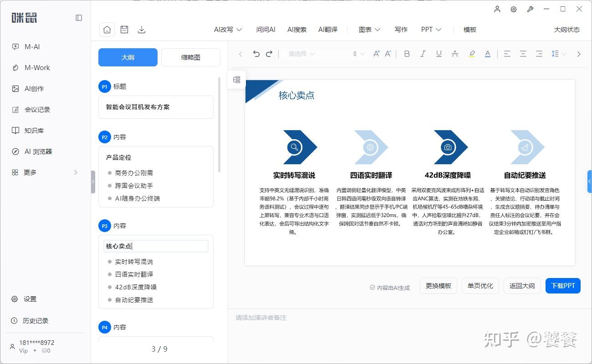Click 问问AI menu item
The width and height of the screenshot is (592, 364).
pyautogui.click(x=266, y=30)
